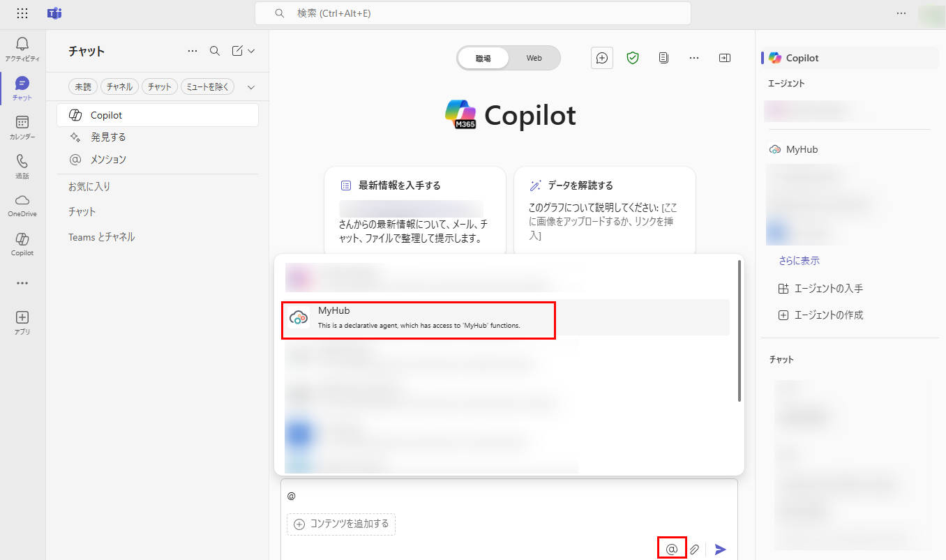The height and width of the screenshot is (560, 946).
Task: Open Copilot in the left app rail
Action: coord(22,244)
